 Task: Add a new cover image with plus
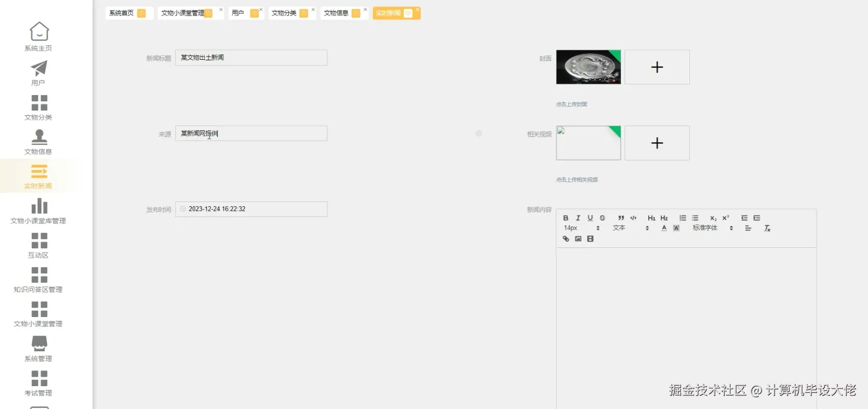pos(657,67)
